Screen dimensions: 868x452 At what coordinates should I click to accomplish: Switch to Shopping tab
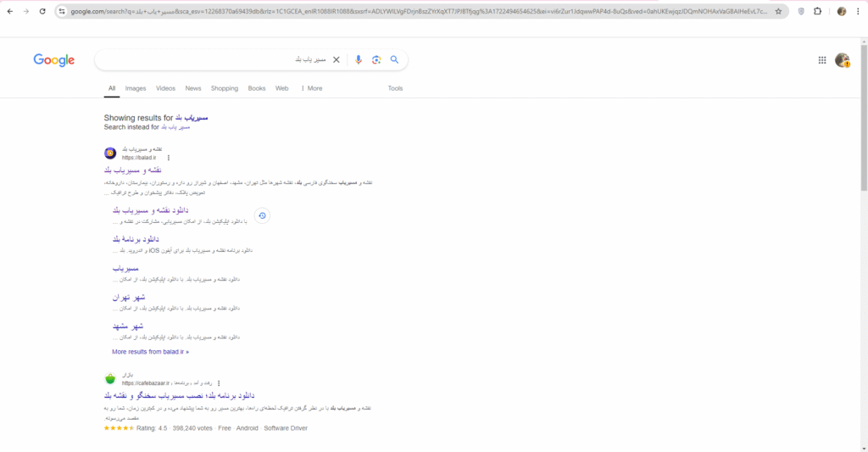coord(224,88)
